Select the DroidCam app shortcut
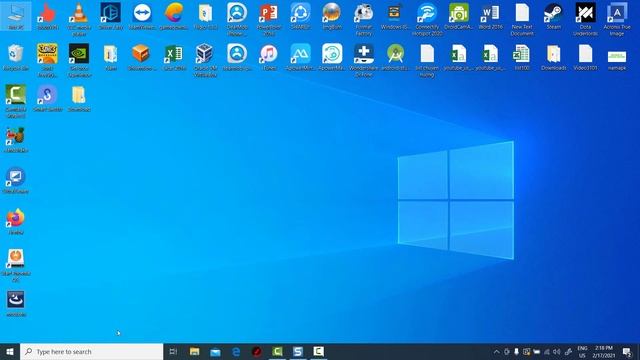Viewport: 640px width, 360px height. pos(459,16)
